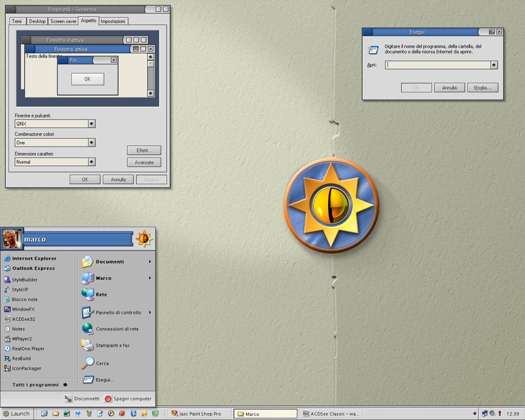
Task: Choose Esegui... in the Start menu
Action: tap(98, 379)
